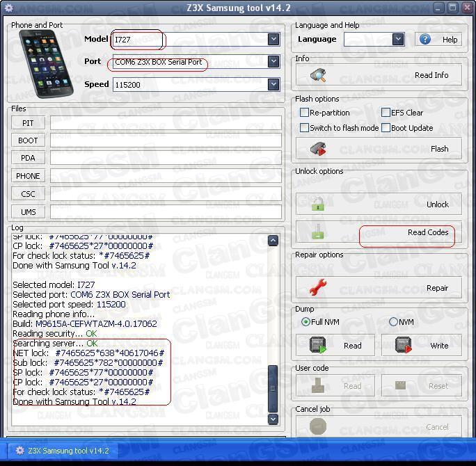Click the BOOT file button
The width and height of the screenshot is (476, 466).
coord(28,140)
